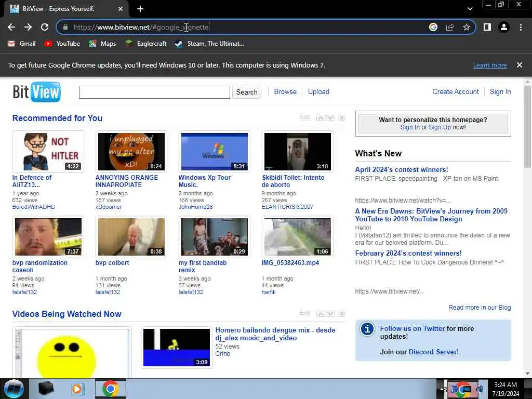Click Sign Up in personalize box

[440, 127]
